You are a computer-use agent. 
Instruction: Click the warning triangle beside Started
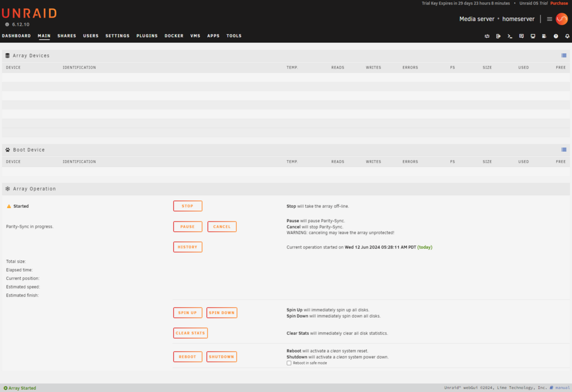pos(9,206)
